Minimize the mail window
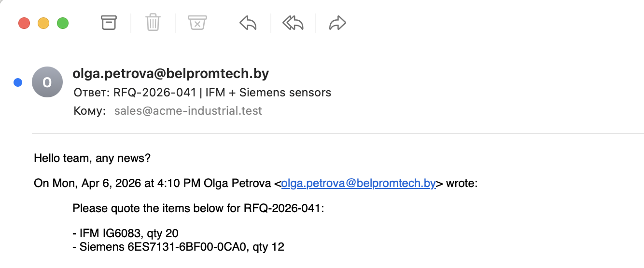Viewport: 644px width, 268px height. click(43, 23)
